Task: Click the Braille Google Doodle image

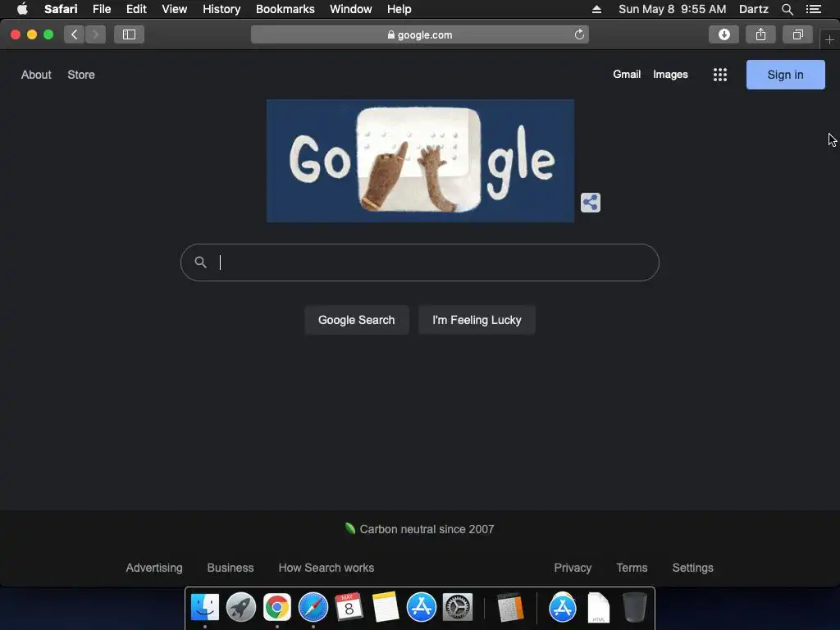Action: 421,161
